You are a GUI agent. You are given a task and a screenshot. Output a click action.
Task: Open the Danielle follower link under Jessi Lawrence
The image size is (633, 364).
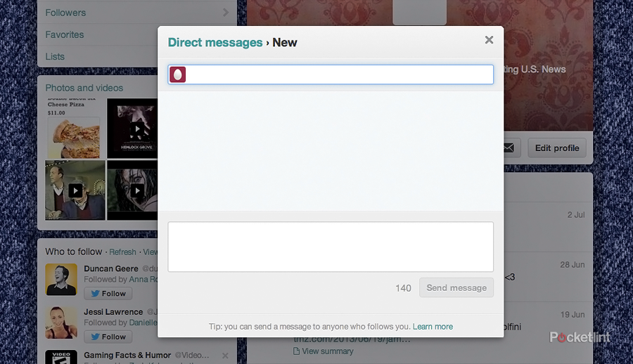tap(143, 323)
